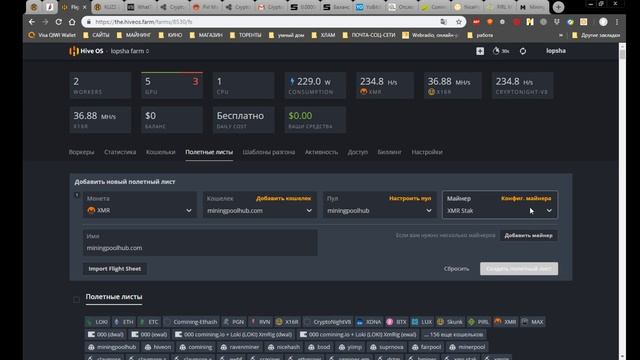Filter flight sheets by ETC coin tag
This screenshot has width=640, height=360.
pos(149,322)
